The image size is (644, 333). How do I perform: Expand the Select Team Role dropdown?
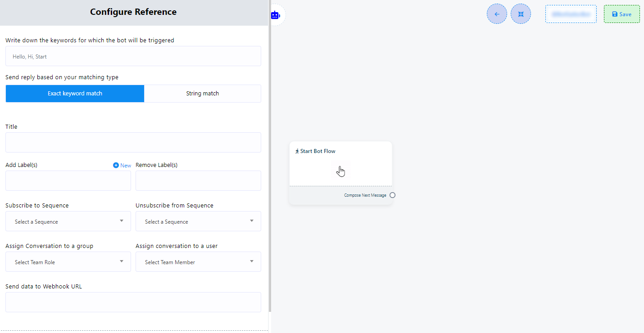68,262
